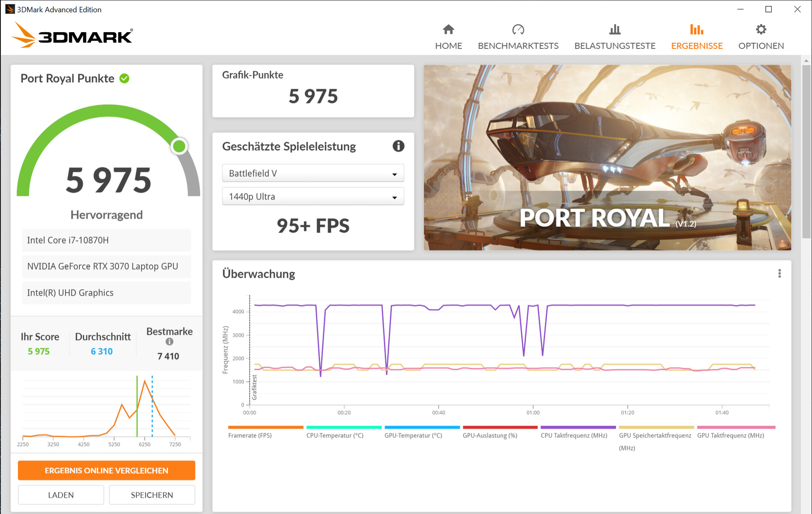Click the Port Royal preview image
812x514 pixels.
[x=607, y=158]
